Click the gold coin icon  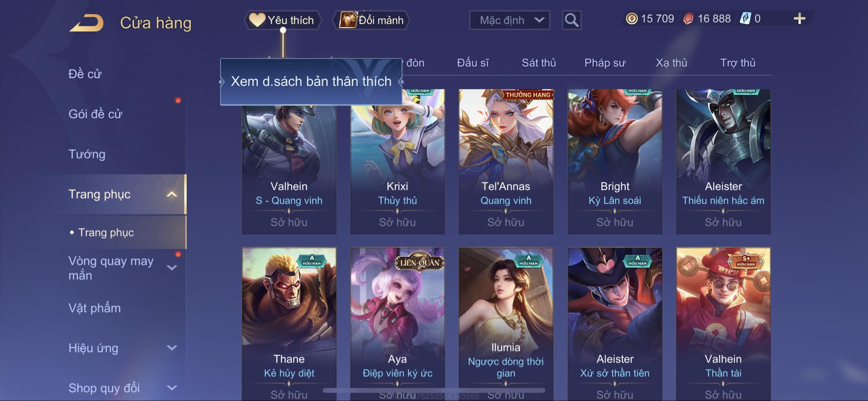coord(632,19)
